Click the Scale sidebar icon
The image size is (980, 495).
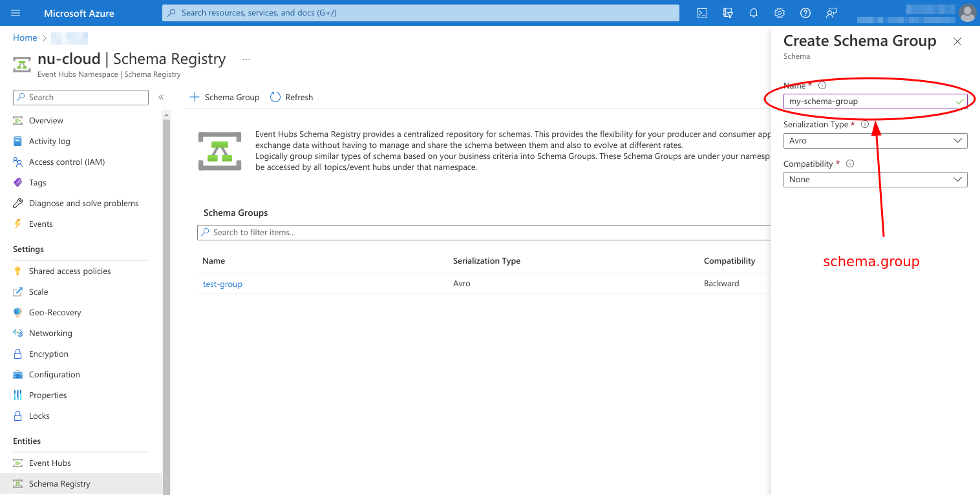tap(18, 292)
